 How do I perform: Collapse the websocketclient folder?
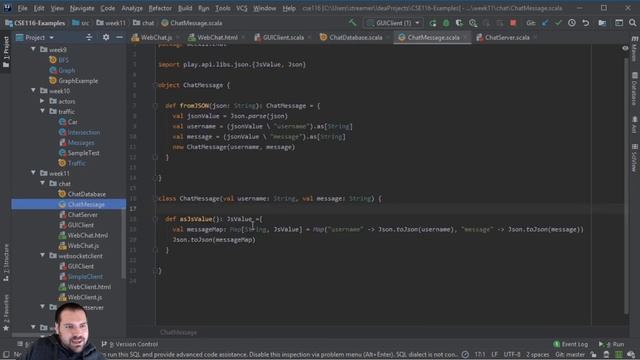(42, 256)
